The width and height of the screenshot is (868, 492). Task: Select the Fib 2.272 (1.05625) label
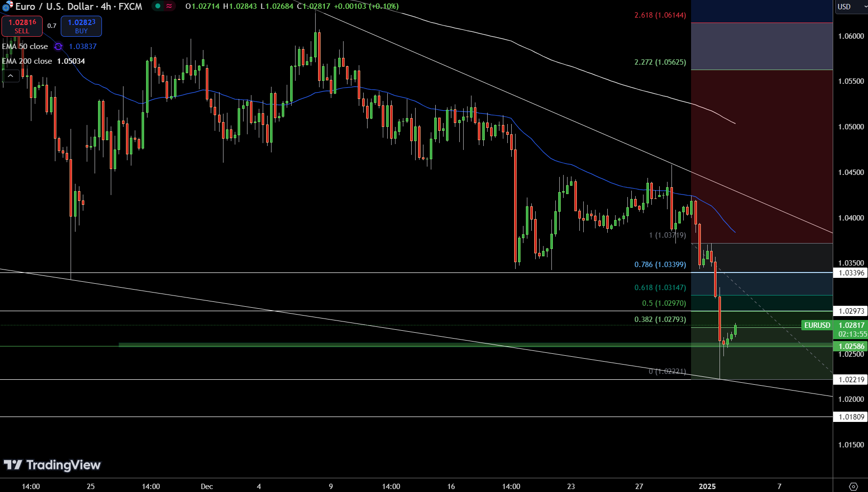click(660, 62)
